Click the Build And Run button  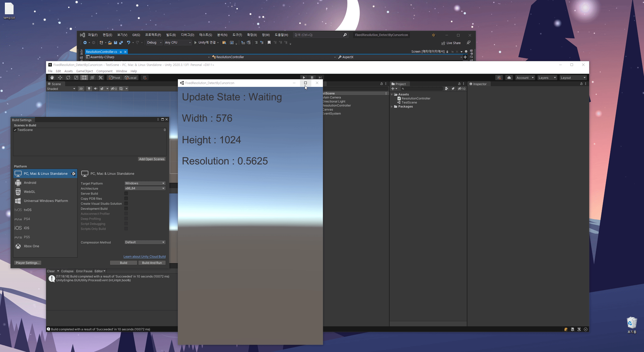click(152, 263)
